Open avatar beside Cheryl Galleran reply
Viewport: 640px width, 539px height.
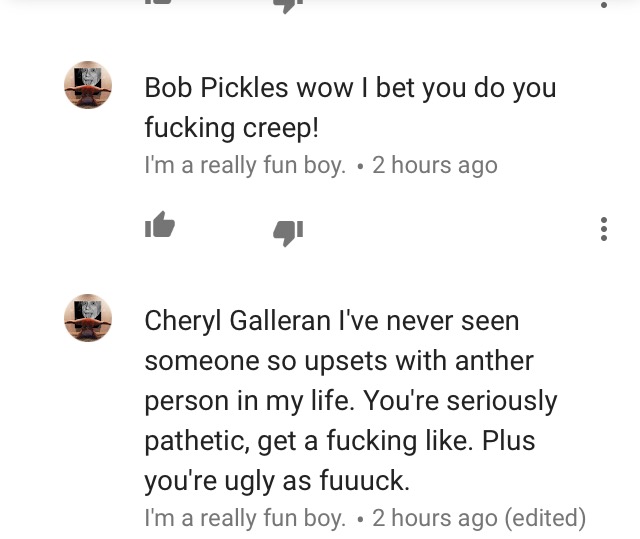88,318
